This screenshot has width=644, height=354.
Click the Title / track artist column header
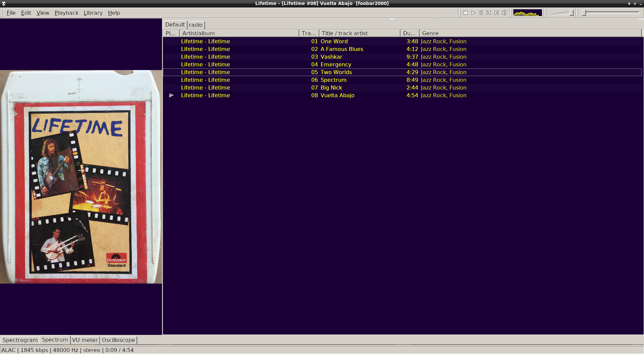(360, 33)
